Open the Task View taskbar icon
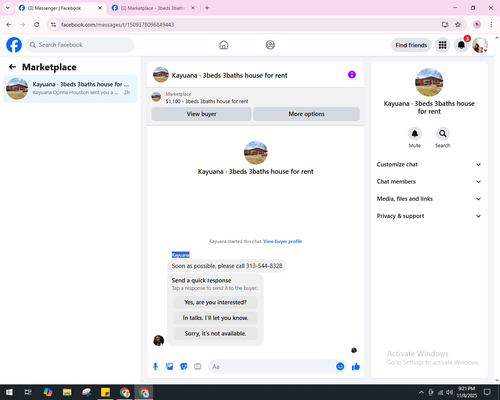This screenshot has width=500, height=400. (28, 392)
